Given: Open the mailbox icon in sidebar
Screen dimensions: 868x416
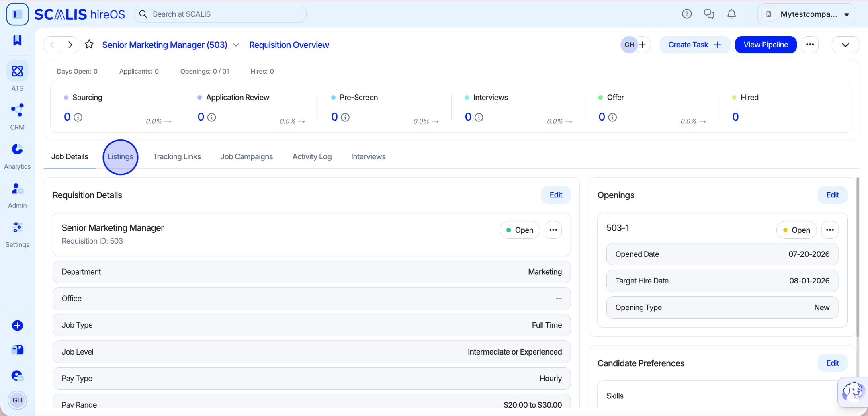Looking at the screenshot, I should pyautogui.click(x=17, y=350).
